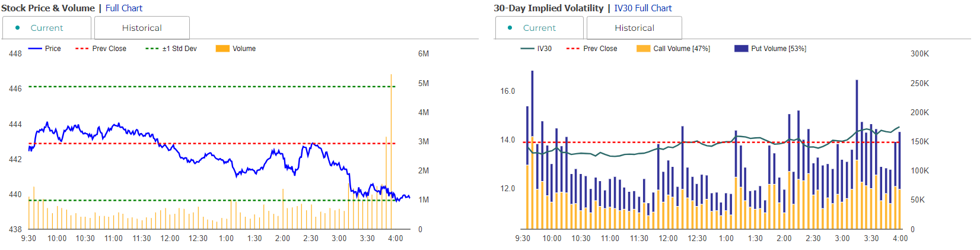Toggle the ±1 Std Dev legend label

coord(180,49)
